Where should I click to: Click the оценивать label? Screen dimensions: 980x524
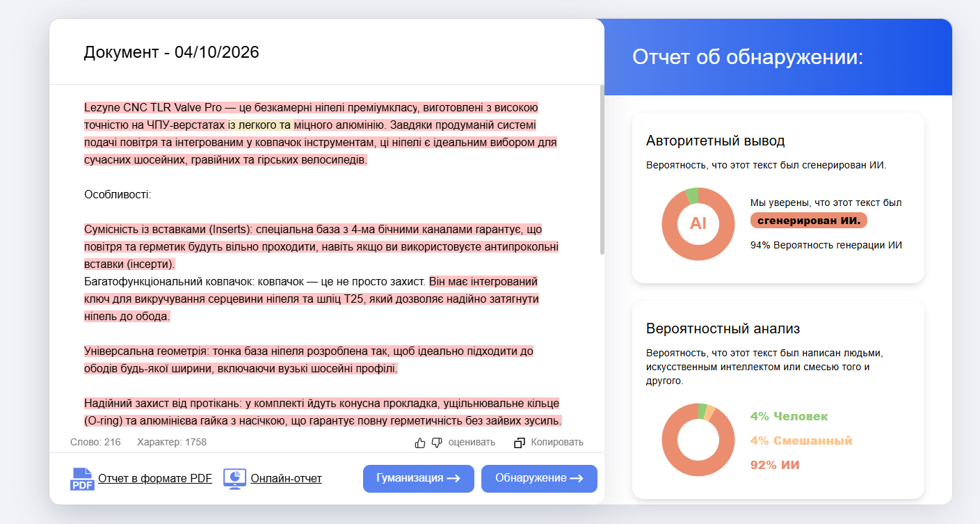pyautogui.click(x=472, y=442)
